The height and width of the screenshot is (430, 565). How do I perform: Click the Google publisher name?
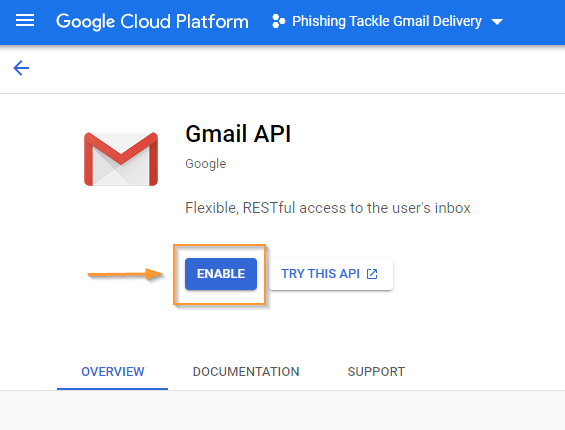[x=206, y=164]
